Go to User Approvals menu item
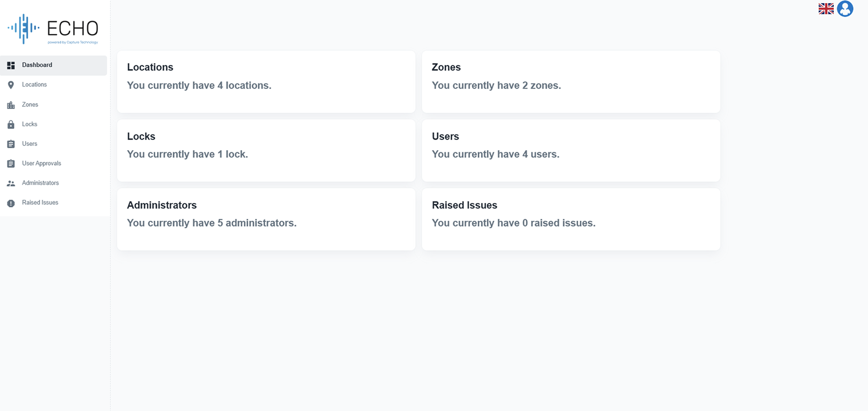 (x=42, y=163)
